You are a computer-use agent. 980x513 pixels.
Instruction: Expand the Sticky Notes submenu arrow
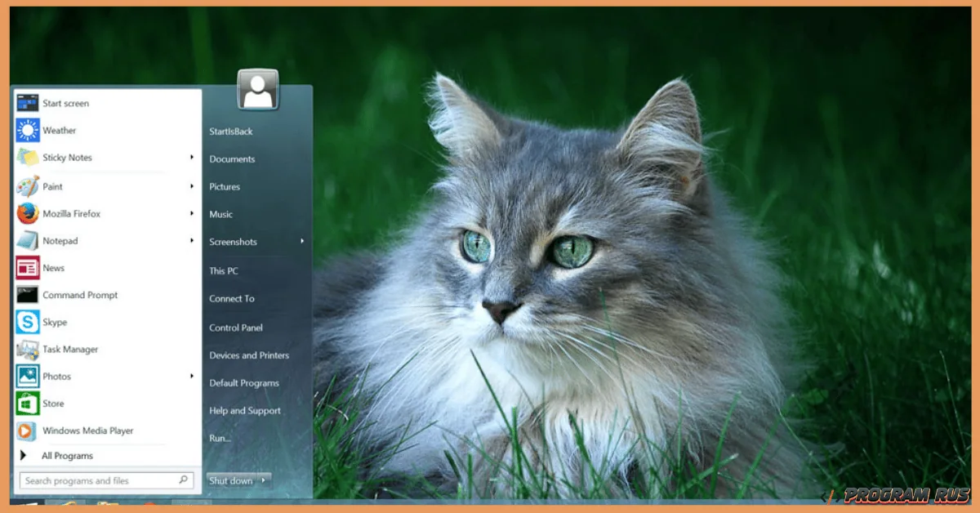[x=192, y=158]
